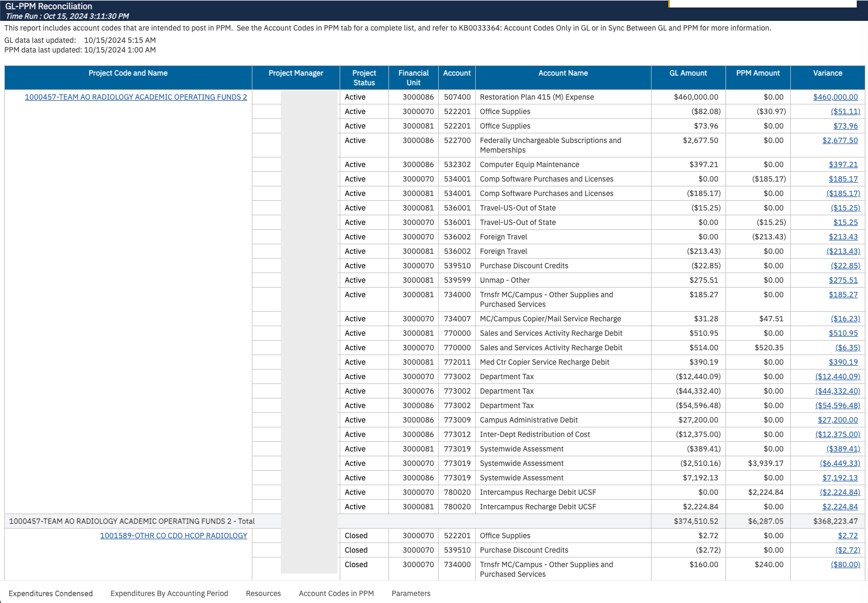Click the Account Name column header
868x603 pixels.
[563, 73]
